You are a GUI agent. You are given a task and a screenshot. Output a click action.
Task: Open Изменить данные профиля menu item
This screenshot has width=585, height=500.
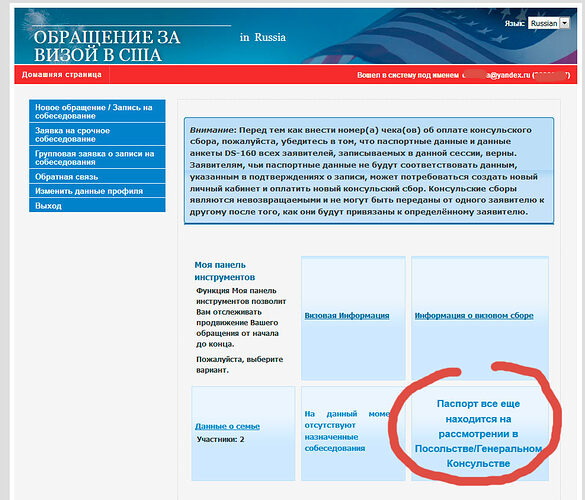coord(97,191)
